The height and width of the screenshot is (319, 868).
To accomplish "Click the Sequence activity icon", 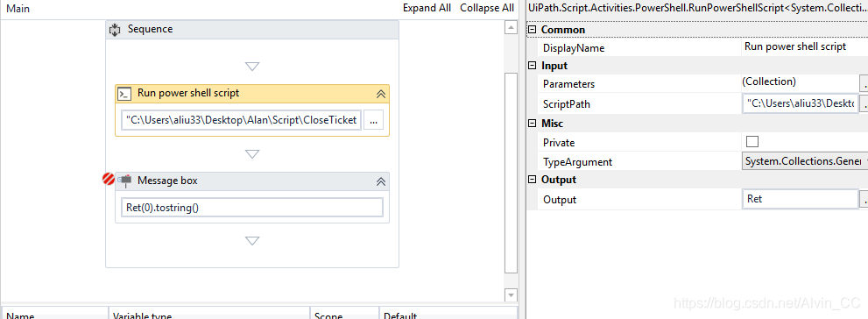I will click(x=115, y=30).
